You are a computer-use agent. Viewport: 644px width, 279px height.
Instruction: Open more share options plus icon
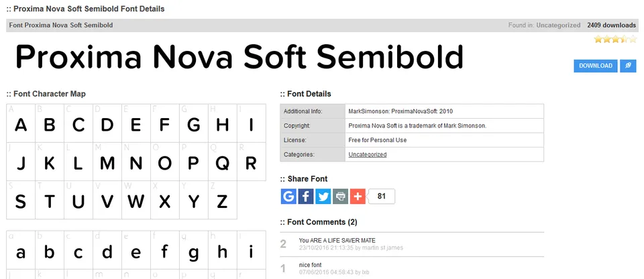click(x=358, y=197)
